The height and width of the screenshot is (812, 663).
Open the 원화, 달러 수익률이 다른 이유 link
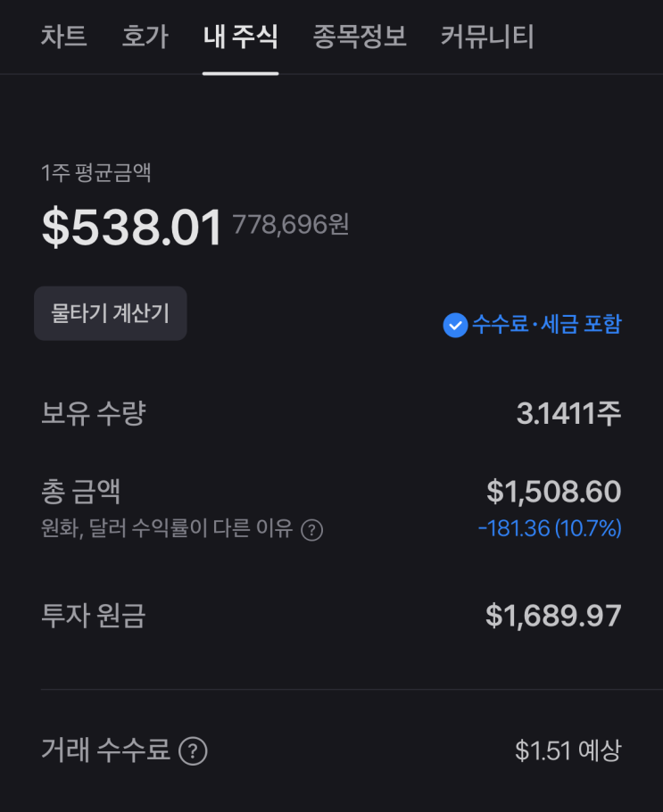click(167, 529)
